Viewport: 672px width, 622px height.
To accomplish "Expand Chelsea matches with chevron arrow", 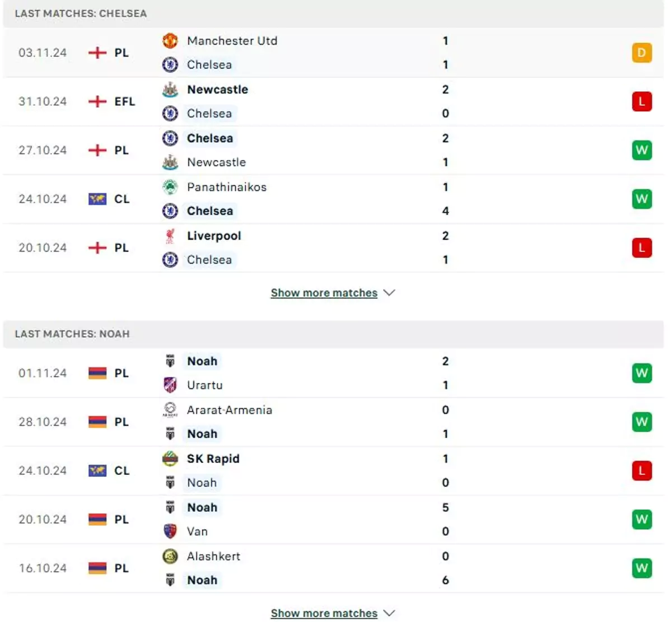I will pos(389,293).
